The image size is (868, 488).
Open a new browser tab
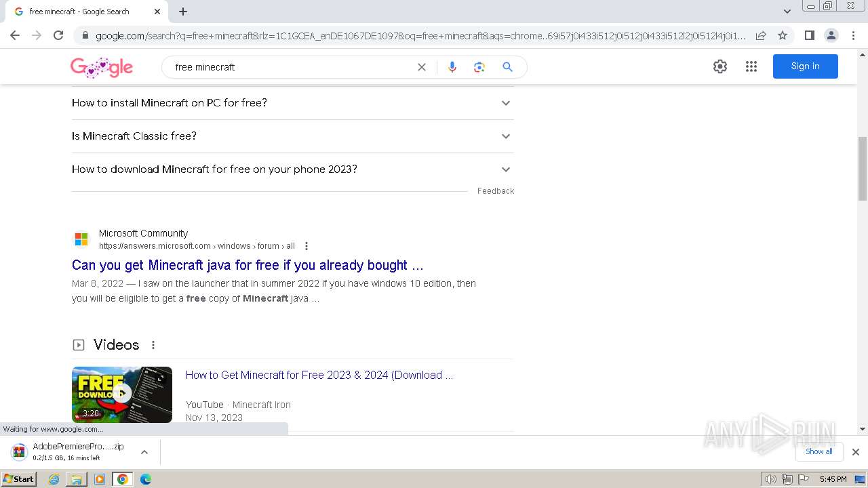183,12
